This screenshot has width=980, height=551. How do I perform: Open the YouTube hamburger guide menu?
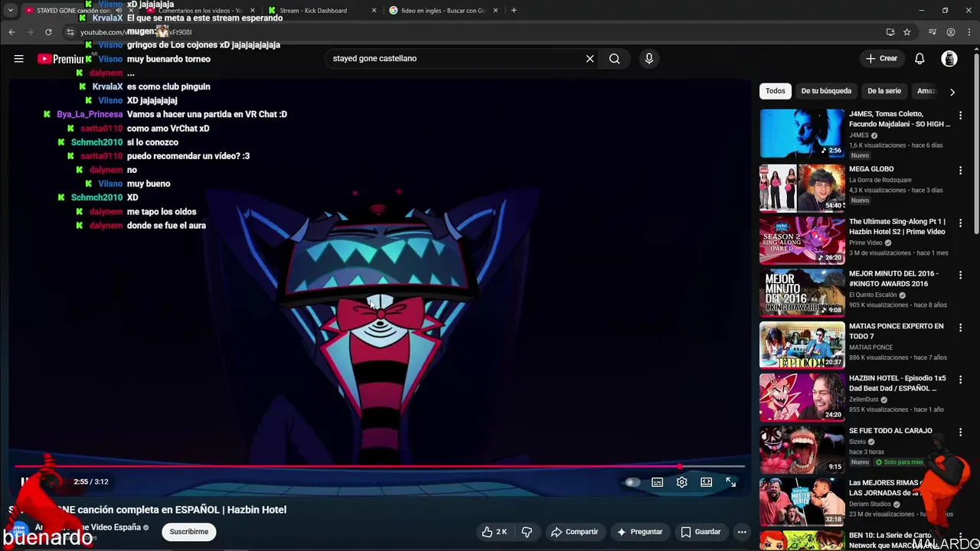point(18,59)
